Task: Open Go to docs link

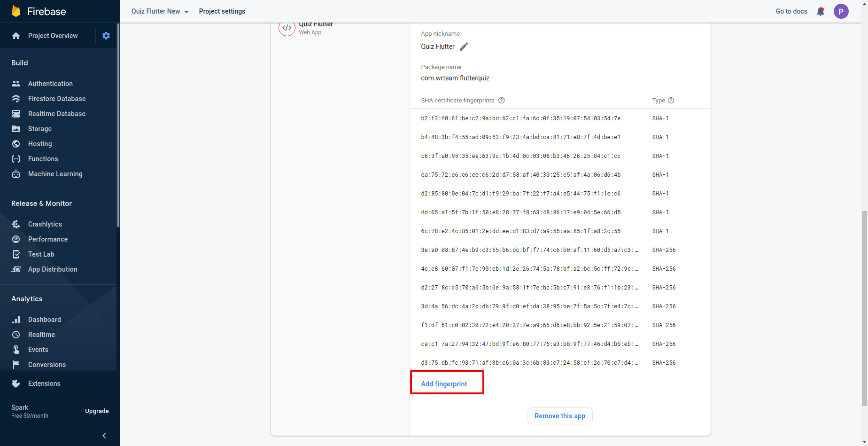Action: pos(791,11)
